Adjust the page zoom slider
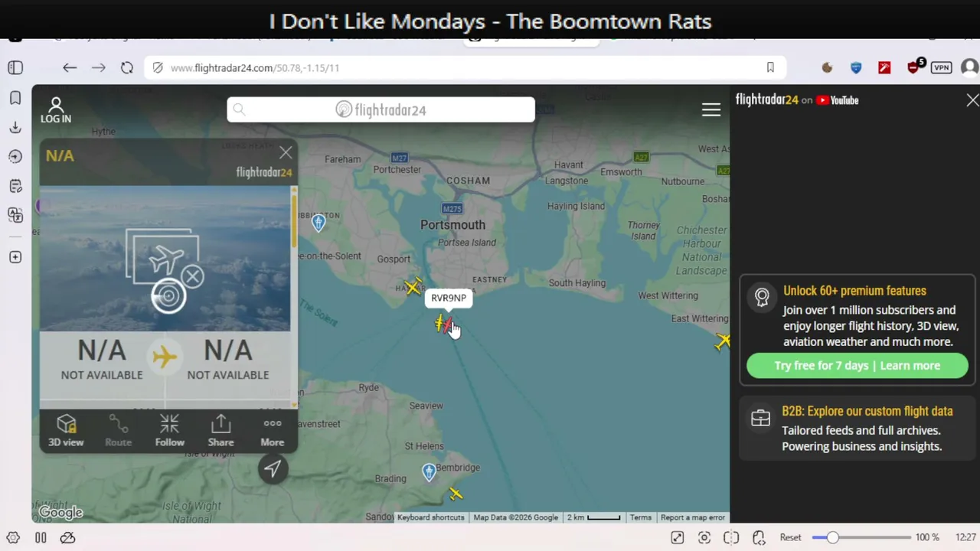 point(861,537)
